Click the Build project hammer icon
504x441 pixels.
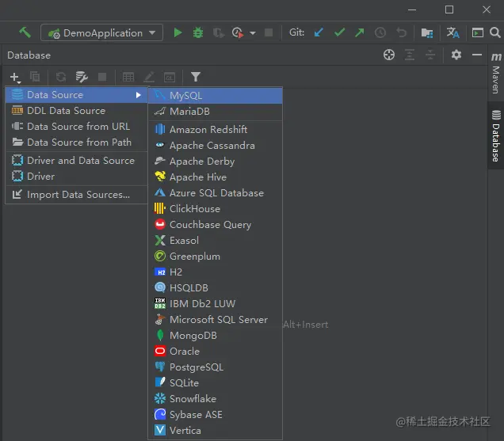pos(25,32)
